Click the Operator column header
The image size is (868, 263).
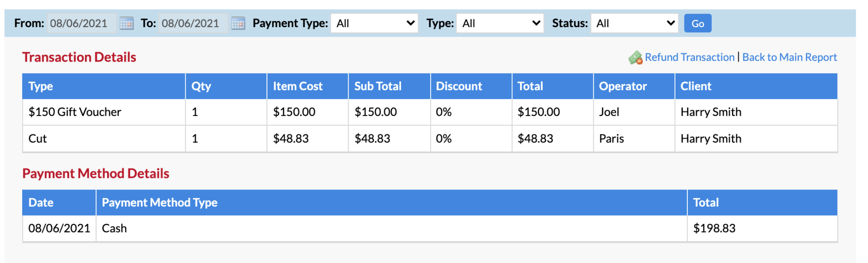point(634,86)
